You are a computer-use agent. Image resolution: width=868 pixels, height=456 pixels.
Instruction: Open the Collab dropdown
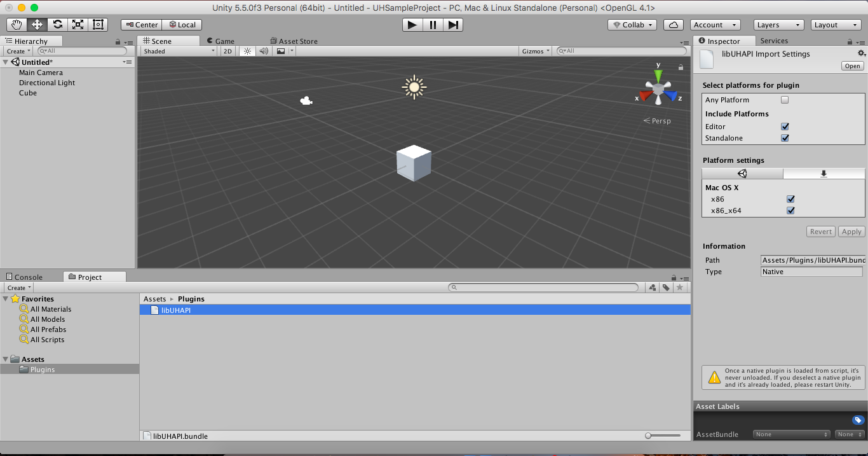tap(632, 25)
